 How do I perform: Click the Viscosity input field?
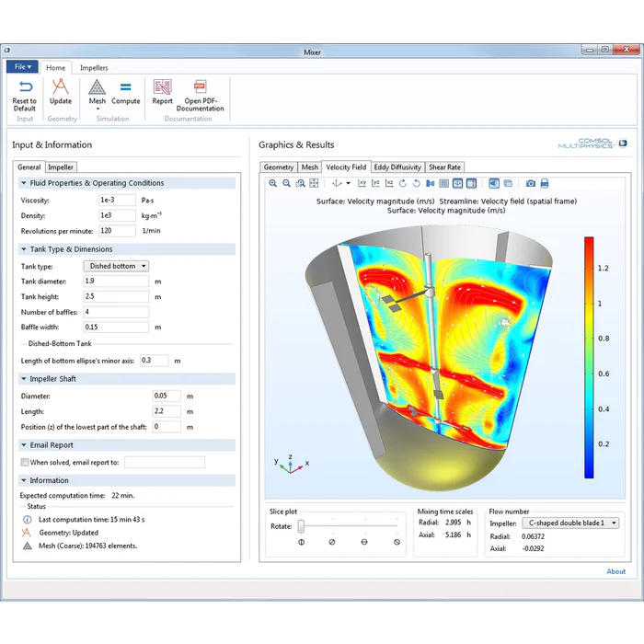117,200
